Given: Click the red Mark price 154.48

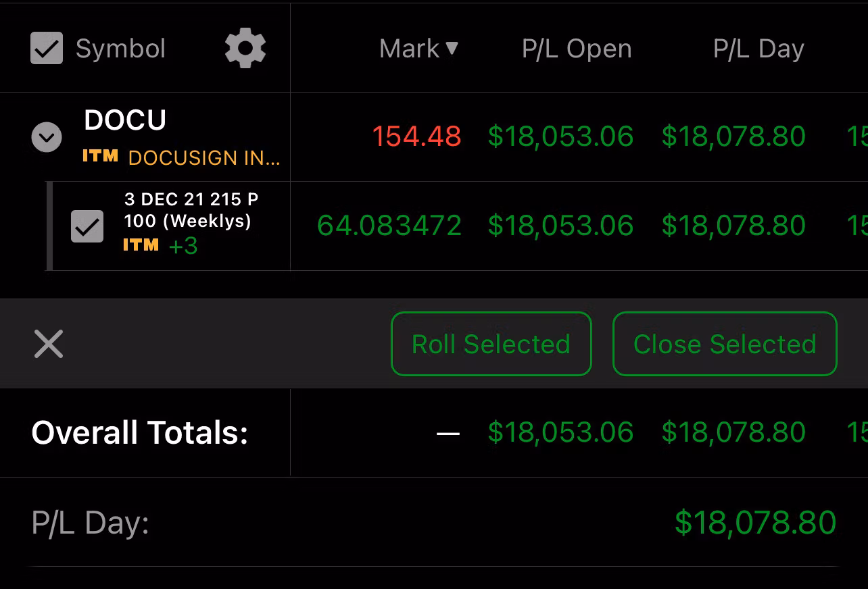Looking at the screenshot, I should tap(416, 136).
